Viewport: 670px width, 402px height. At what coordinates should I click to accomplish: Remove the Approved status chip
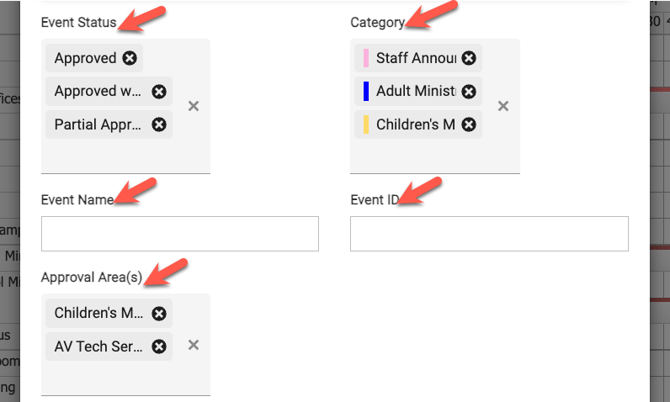coord(130,58)
